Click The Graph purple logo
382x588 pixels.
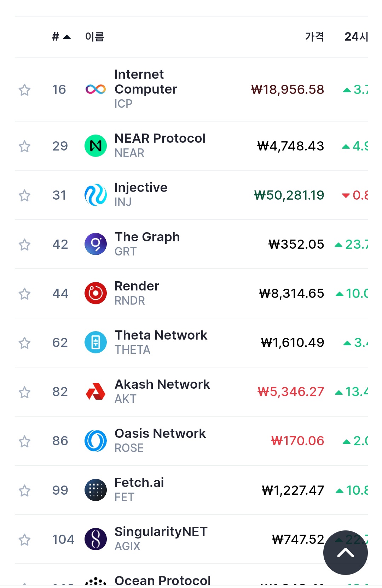pos(95,244)
